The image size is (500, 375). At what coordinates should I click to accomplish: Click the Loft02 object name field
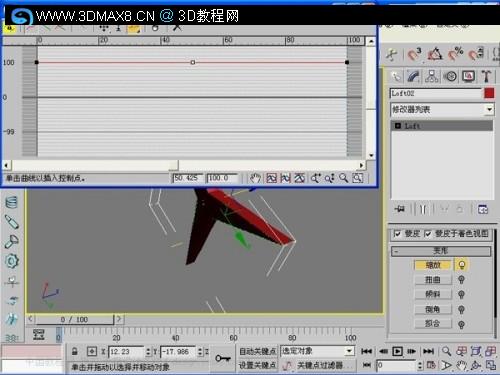(436, 93)
